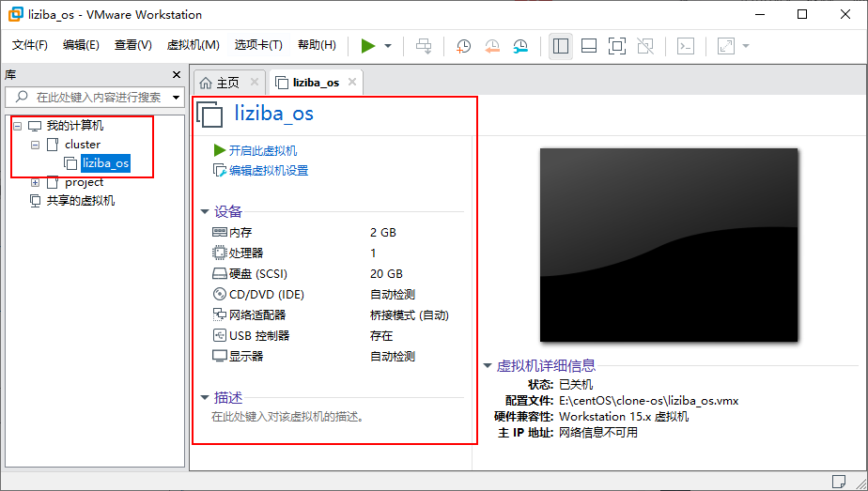This screenshot has width=868, height=491.
Task: Open the library search dropdown arrow
Action: click(177, 98)
